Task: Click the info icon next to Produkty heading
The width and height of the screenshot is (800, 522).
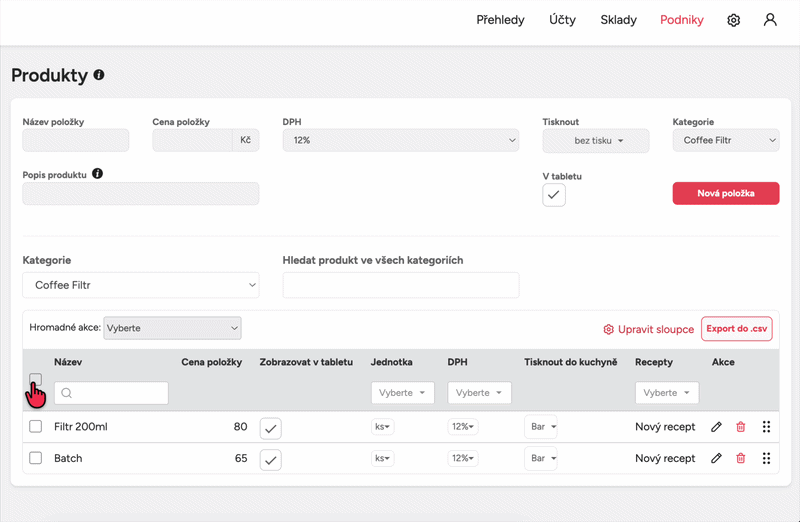Action: click(x=99, y=75)
